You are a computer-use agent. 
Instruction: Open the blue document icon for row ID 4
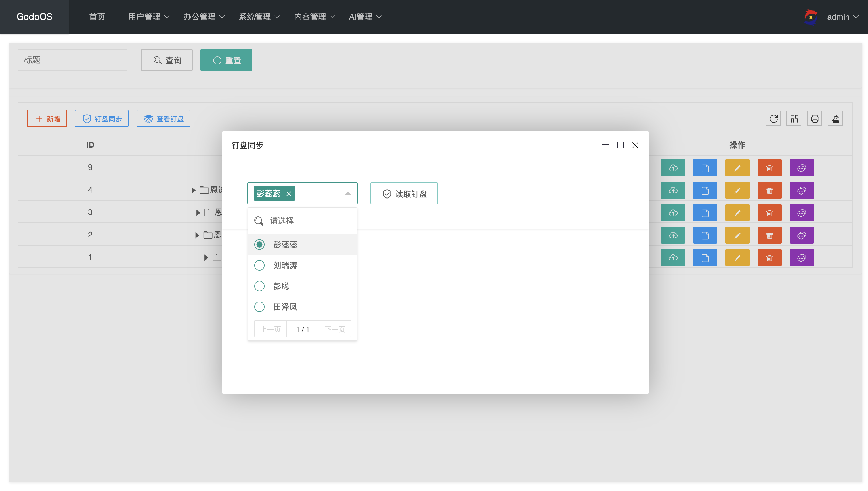point(705,190)
